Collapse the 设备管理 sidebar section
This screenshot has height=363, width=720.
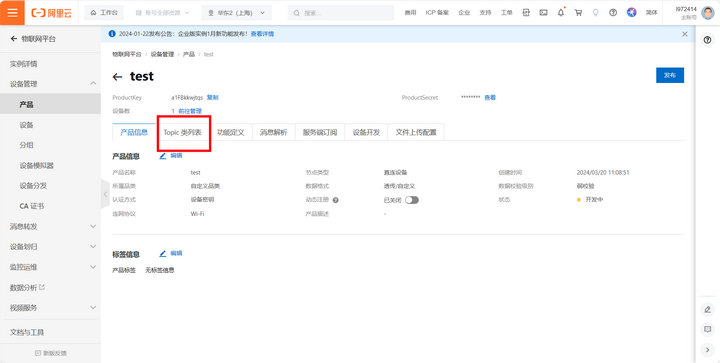pos(93,84)
